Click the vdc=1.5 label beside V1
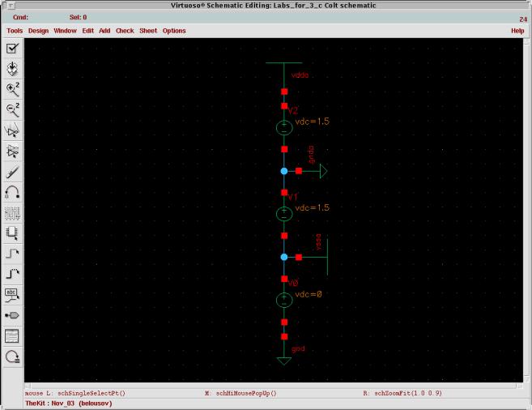Image resolution: width=532 pixels, height=410 pixels. pos(312,207)
